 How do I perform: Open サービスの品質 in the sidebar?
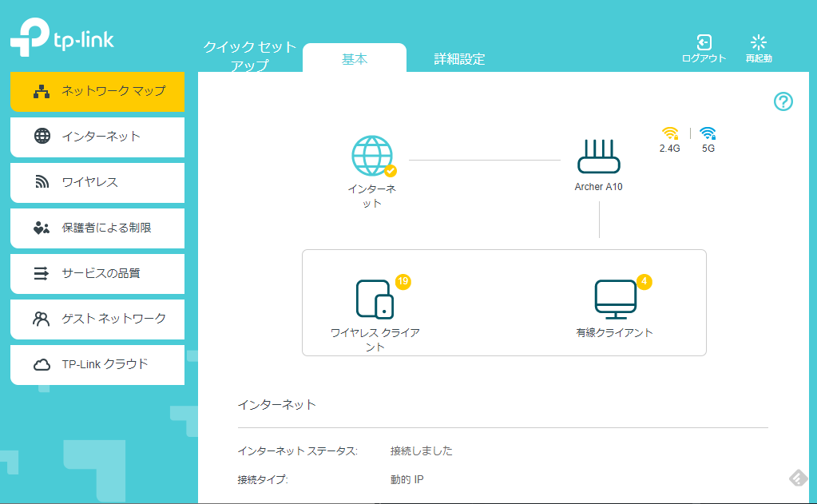(x=97, y=273)
